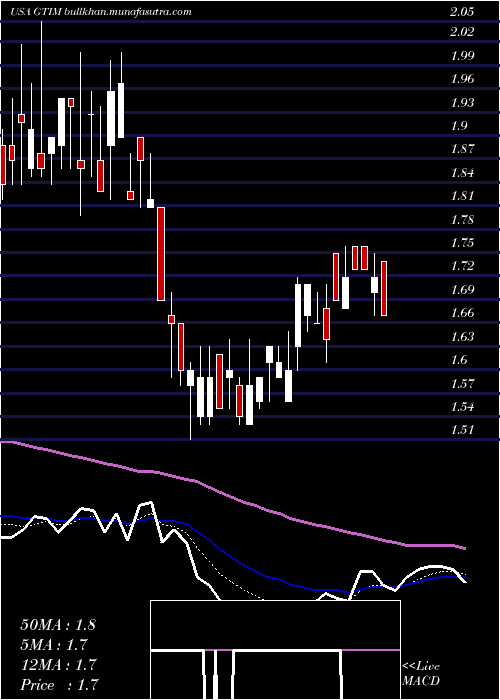Viewport: 500px width, 700px height.
Task: Click the 1.87 price axis label
Action: (462, 149)
